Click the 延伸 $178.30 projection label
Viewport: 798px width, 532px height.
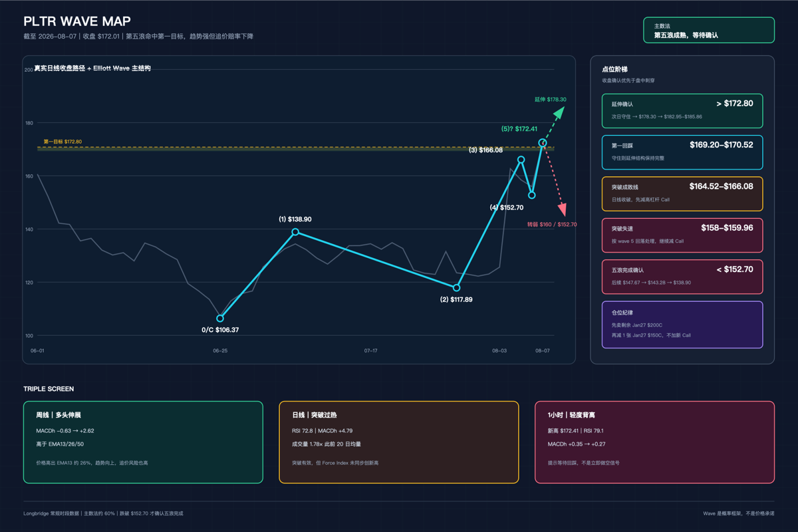click(551, 100)
